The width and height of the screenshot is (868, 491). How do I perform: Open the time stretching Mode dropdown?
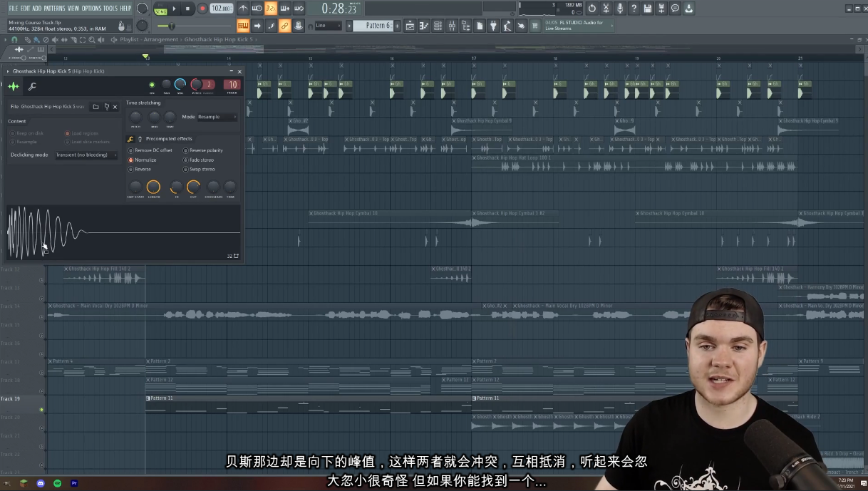(217, 117)
